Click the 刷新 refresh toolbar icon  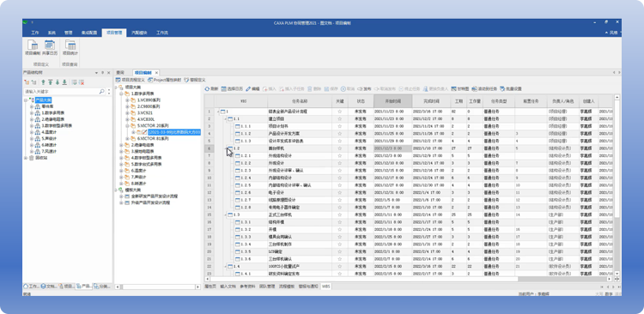(x=211, y=88)
